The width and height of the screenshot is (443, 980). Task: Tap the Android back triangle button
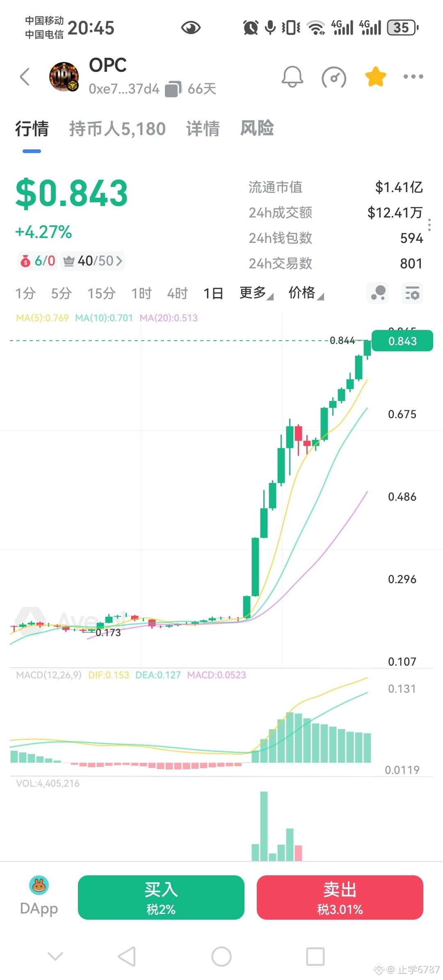[x=127, y=957]
